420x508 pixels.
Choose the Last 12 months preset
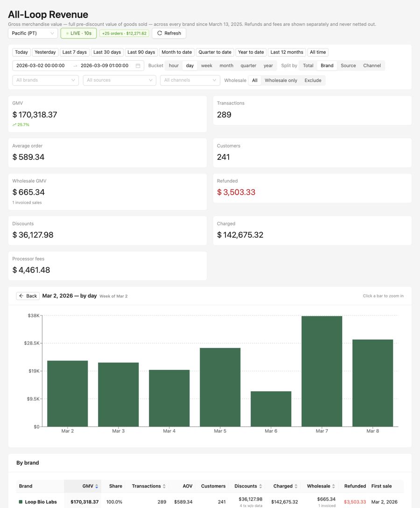[287, 52]
